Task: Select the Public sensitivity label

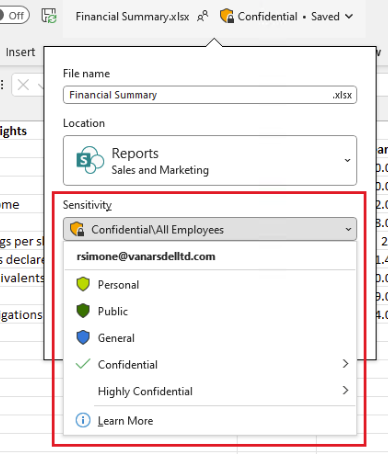Action: [x=210, y=311]
